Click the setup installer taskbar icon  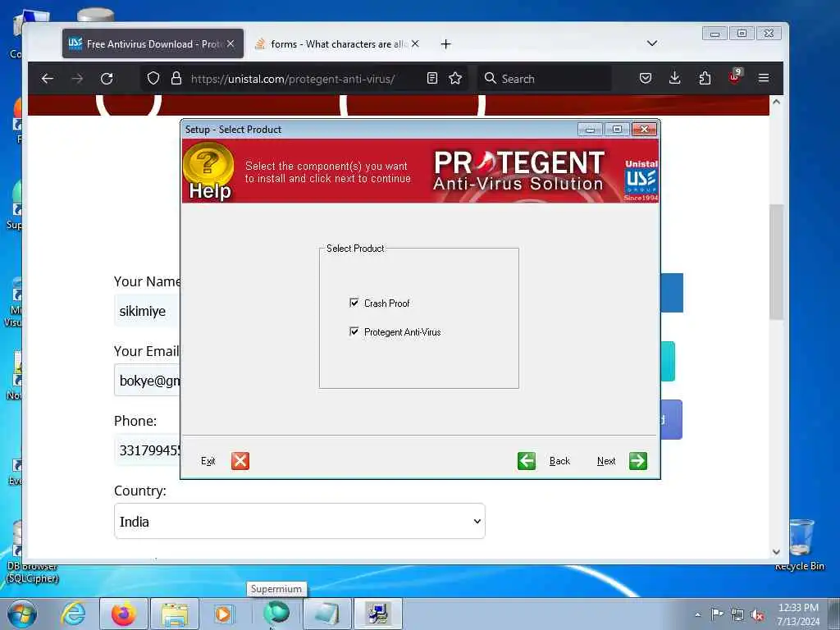click(377, 614)
